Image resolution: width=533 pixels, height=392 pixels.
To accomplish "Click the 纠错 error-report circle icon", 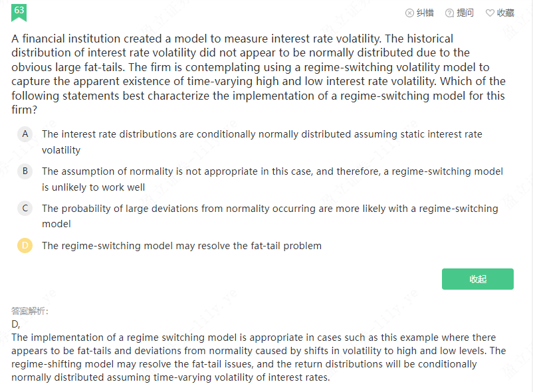I will coord(409,13).
